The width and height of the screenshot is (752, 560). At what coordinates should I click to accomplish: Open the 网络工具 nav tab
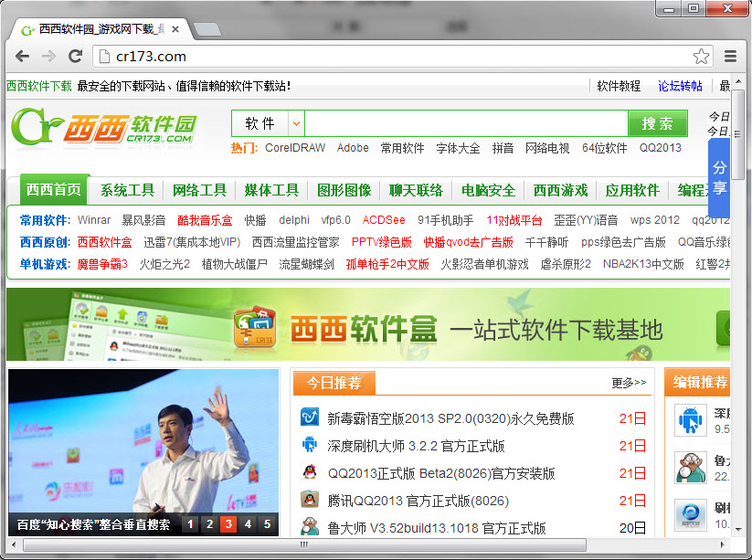tap(199, 190)
